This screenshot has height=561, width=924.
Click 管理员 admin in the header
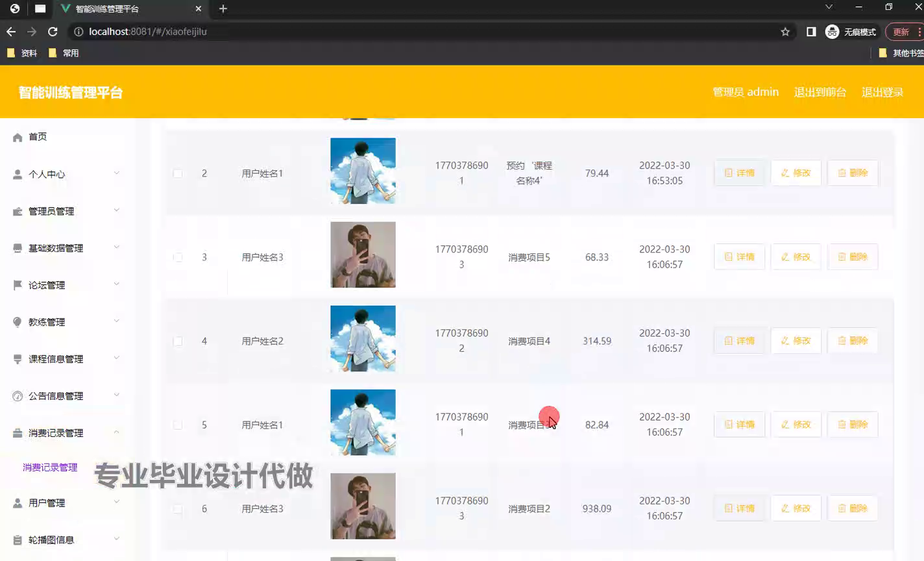click(746, 92)
